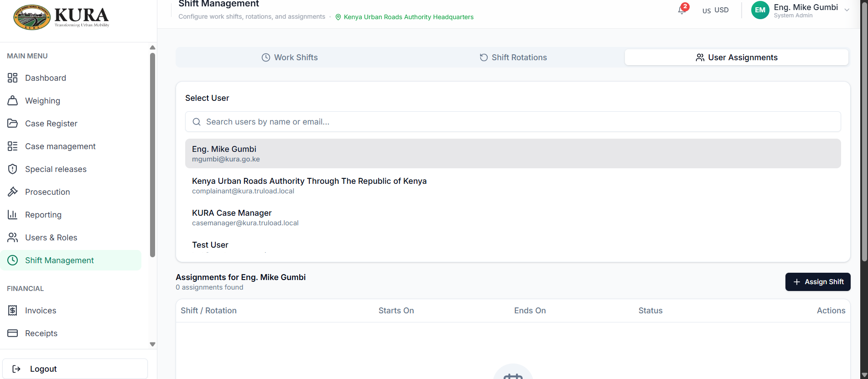The image size is (868, 379).
Task: Click the Actions column header
Action: [831, 311]
